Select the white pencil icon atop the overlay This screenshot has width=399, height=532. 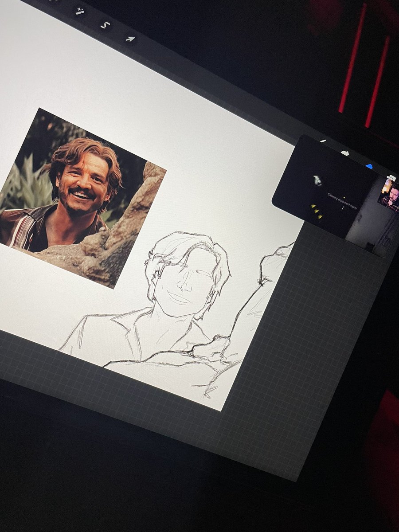pyautogui.click(x=322, y=141)
